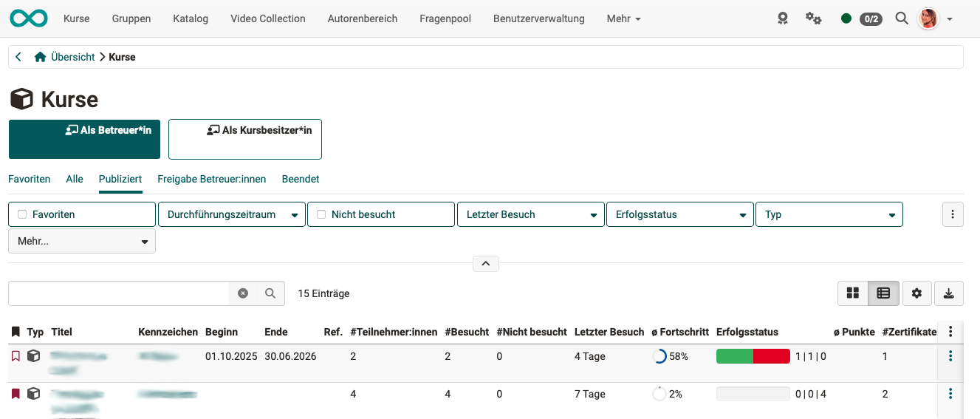Viewport: 980px width, 419px height.
Task: Collapse the filter panel with chevron
Action: pos(485,263)
